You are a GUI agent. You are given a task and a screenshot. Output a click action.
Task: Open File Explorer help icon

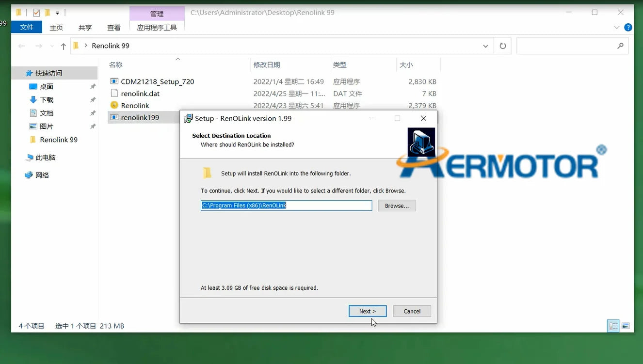click(628, 28)
